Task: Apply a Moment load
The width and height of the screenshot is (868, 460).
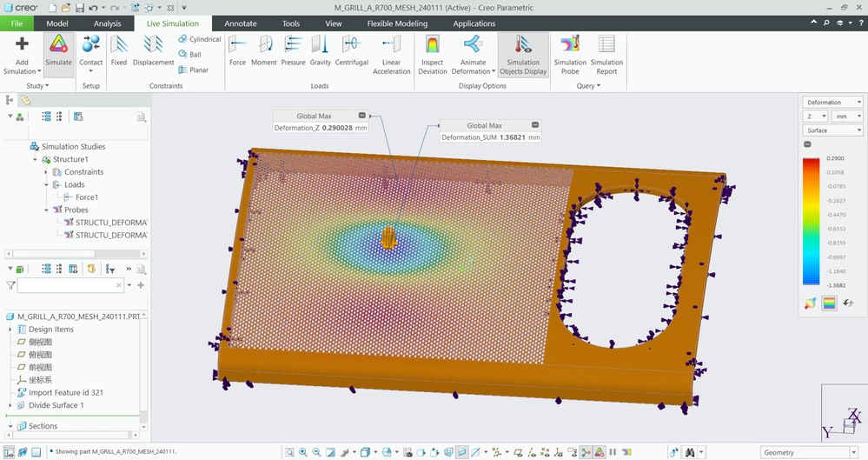Action: click(264, 50)
